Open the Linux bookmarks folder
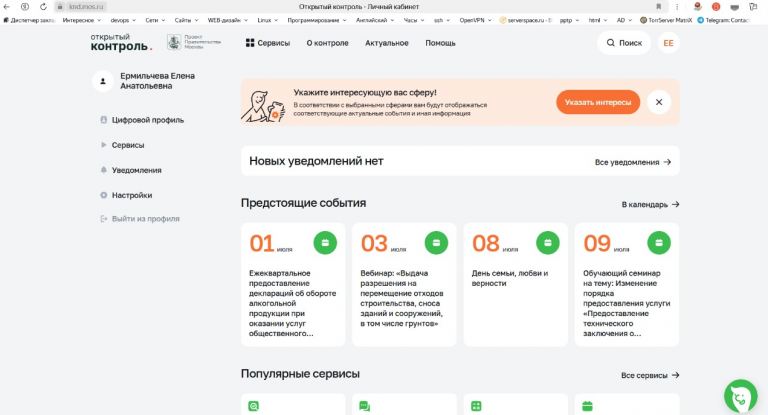The width and height of the screenshot is (768, 415). pyautogui.click(x=267, y=21)
